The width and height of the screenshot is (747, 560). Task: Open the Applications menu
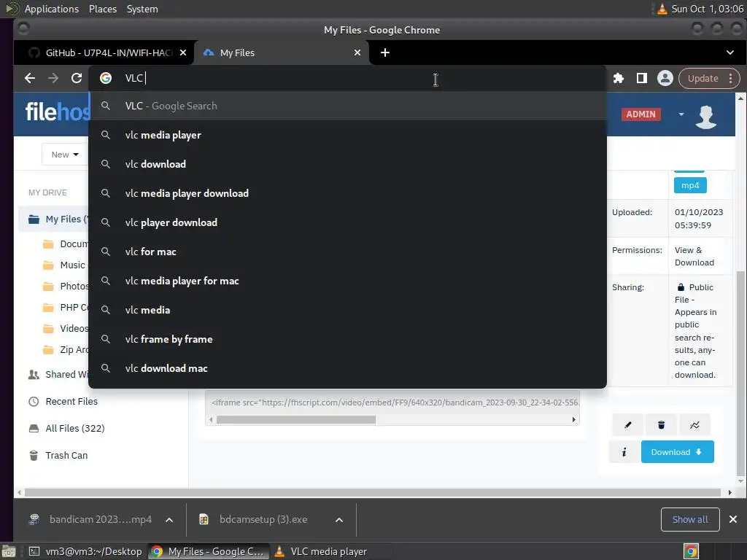[52, 9]
